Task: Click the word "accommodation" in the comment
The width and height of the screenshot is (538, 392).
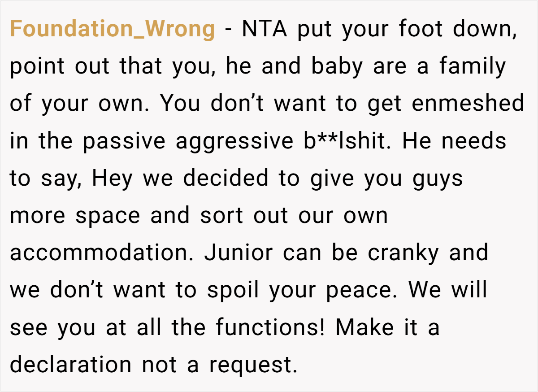Action: coord(102,253)
